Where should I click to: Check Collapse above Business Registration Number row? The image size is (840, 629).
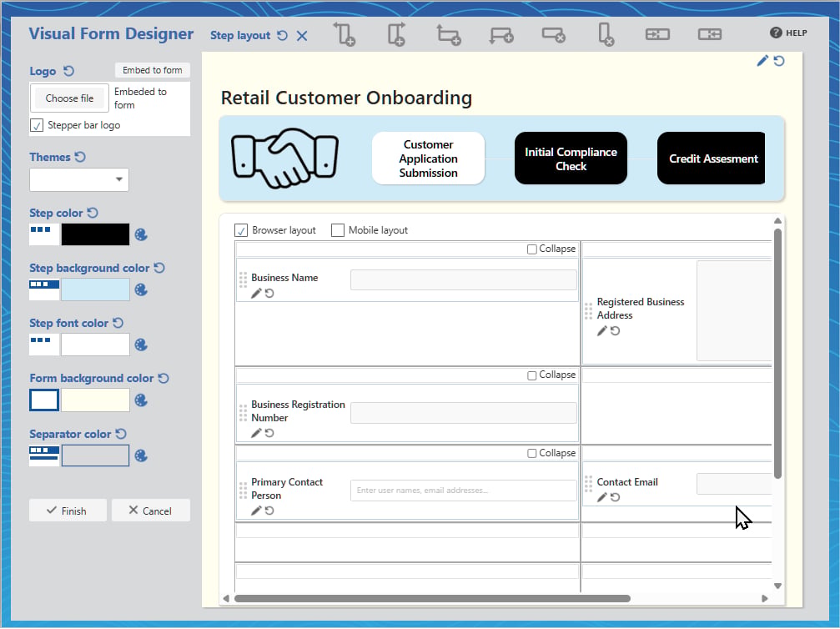[x=532, y=375]
